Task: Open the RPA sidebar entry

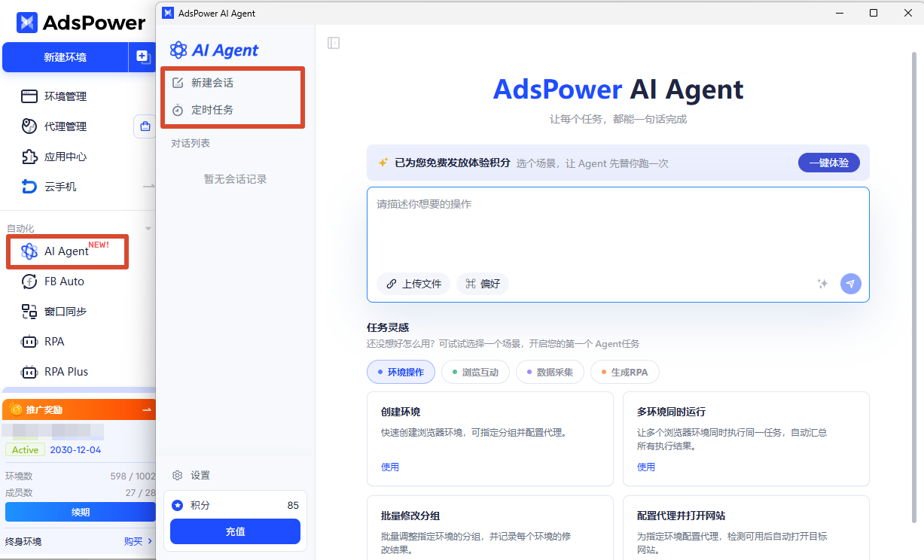Action: (54, 342)
